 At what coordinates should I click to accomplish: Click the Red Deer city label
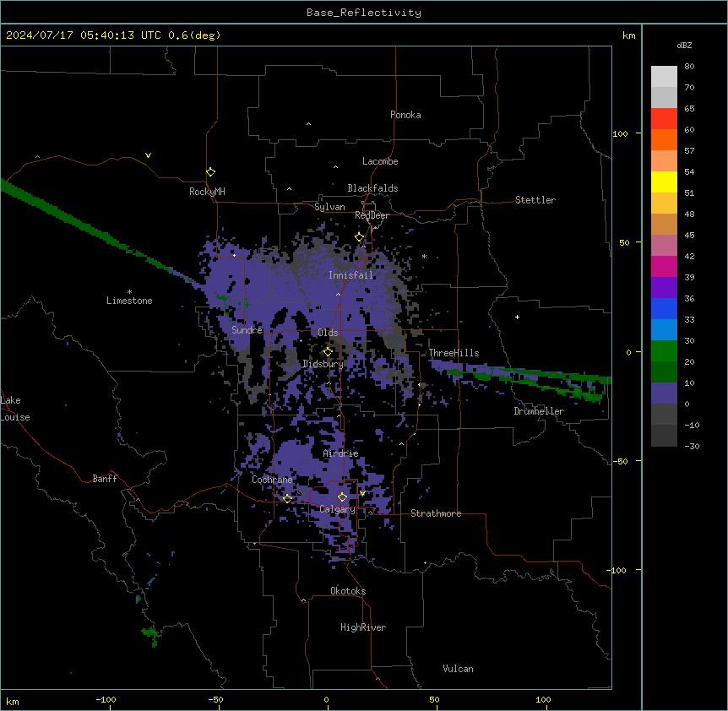(372, 215)
